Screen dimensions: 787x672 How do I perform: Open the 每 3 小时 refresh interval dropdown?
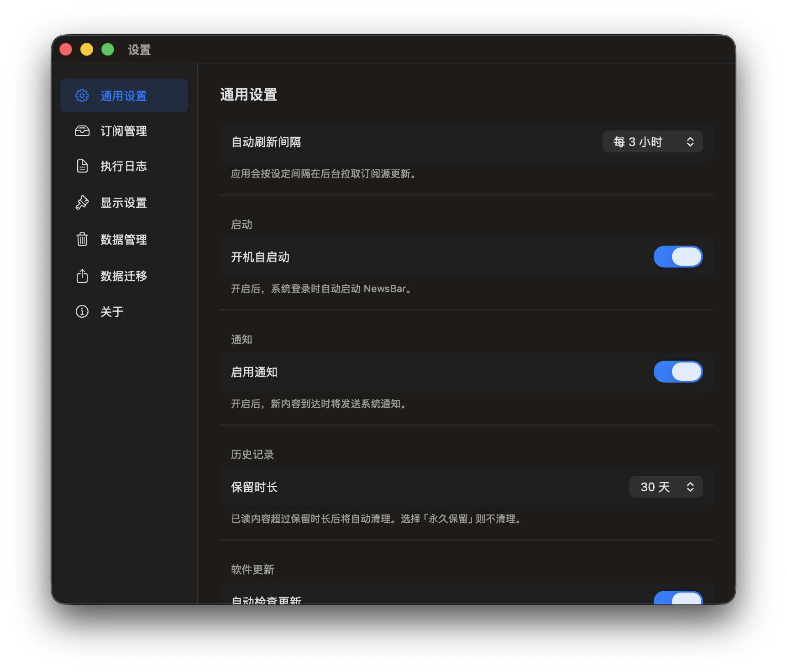[x=653, y=142]
